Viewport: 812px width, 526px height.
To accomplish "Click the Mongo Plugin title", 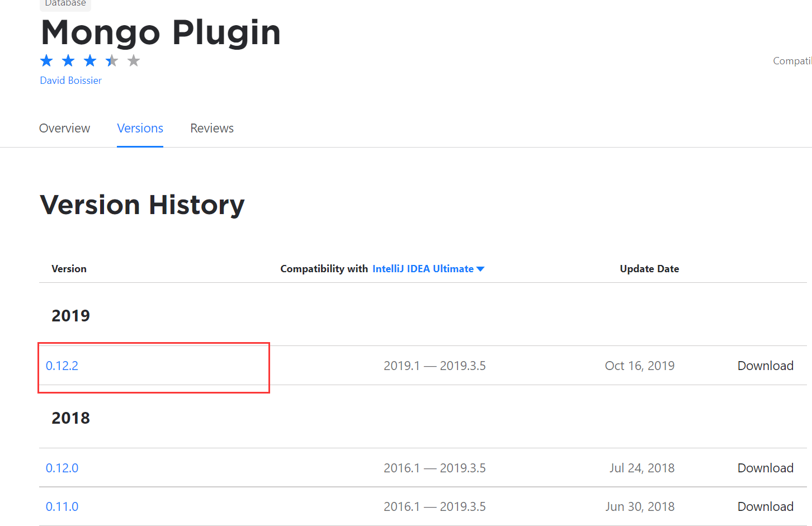I will tap(160, 33).
